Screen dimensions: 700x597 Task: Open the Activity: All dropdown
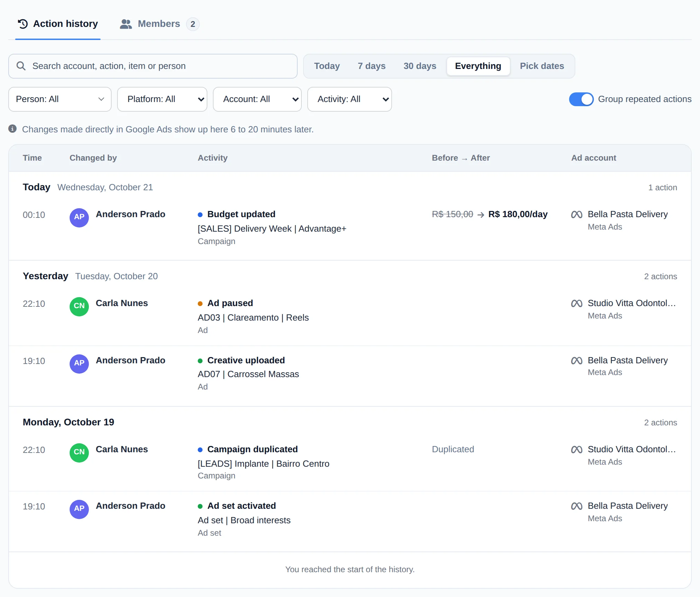click(350, 99)
